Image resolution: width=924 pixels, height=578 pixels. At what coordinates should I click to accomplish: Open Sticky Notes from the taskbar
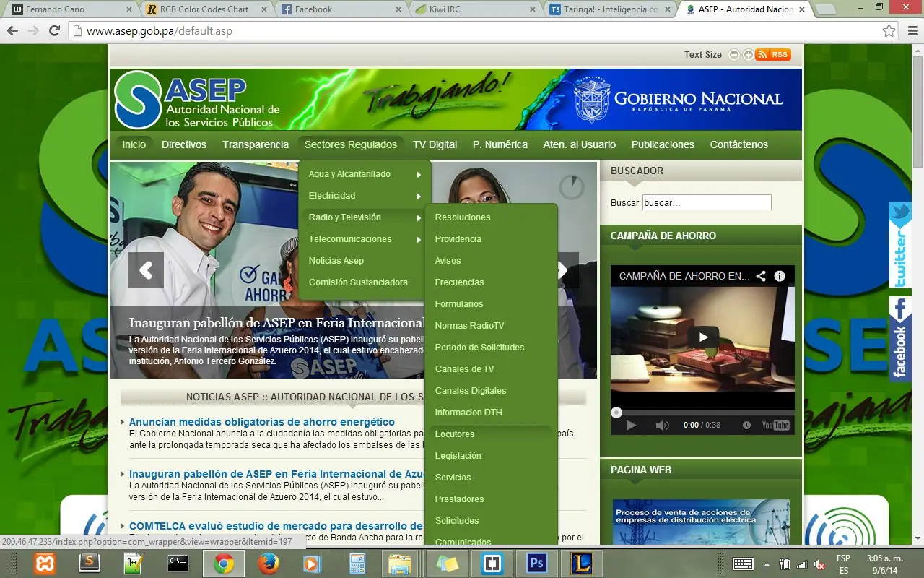pos(447,563)
